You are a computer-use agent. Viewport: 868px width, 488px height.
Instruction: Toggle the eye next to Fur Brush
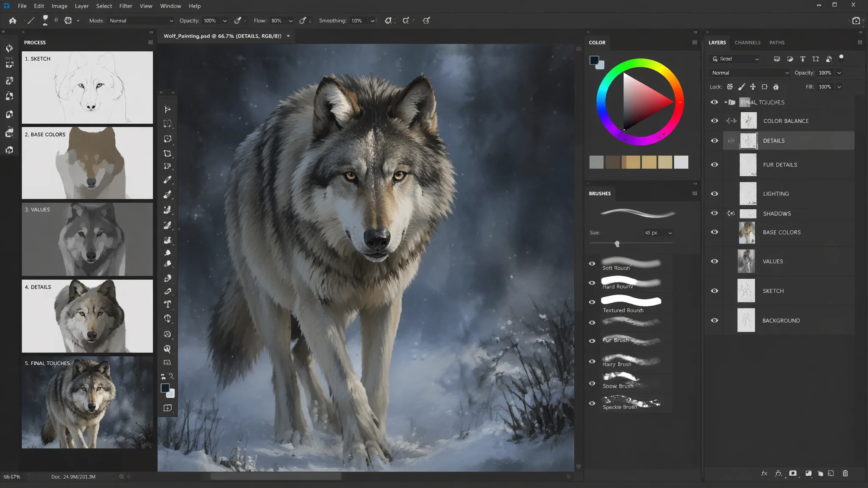tap(592, 341)
